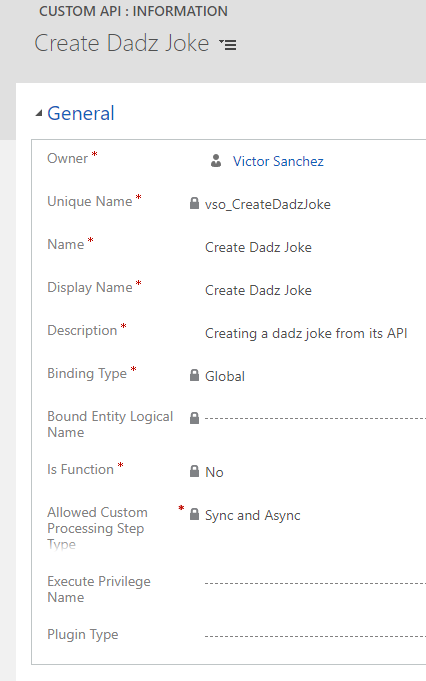Click the user icon next to Victor Sanchez
The height and width of the screenshot is (681, 426).
[216, 161]
